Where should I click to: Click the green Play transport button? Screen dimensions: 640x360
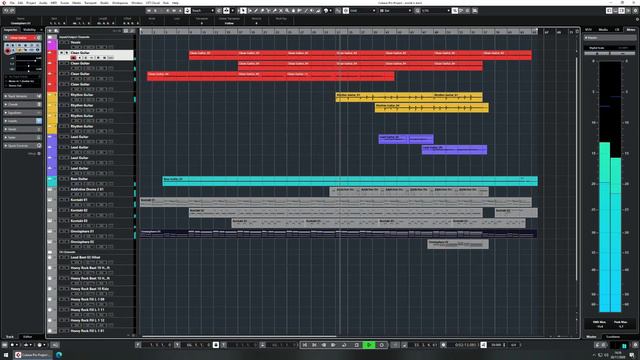click(x=369, y=345)
